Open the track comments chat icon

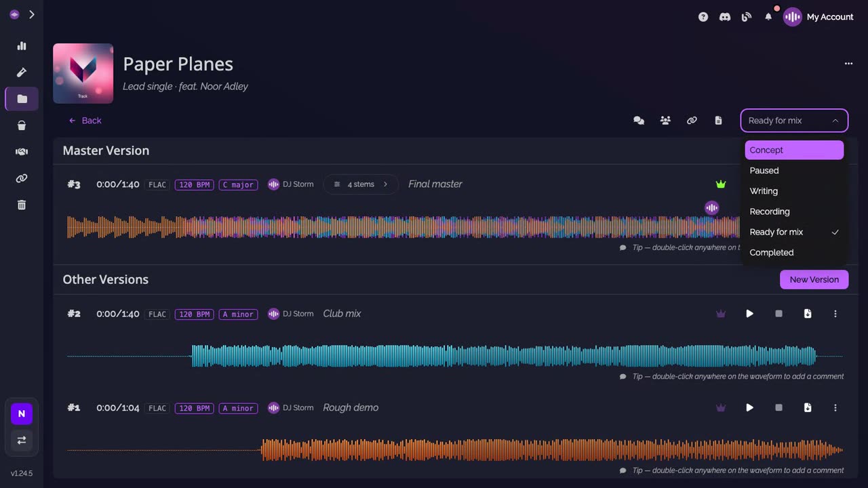(639, 121)
